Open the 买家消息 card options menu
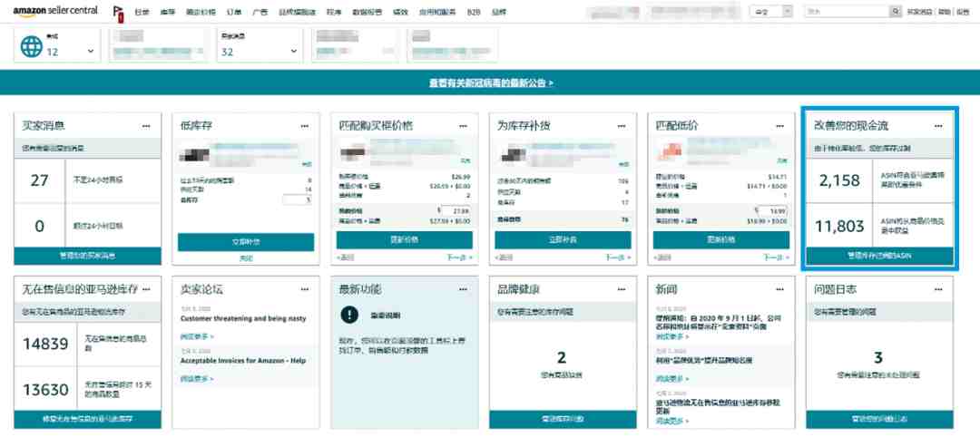980x437 pixels. point(146,126)
